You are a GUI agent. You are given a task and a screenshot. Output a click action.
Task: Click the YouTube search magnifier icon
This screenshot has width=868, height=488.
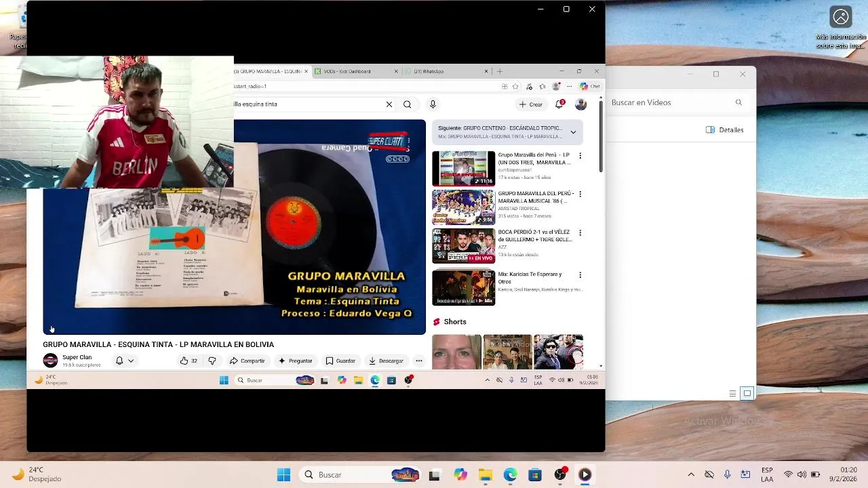(407, 104)
